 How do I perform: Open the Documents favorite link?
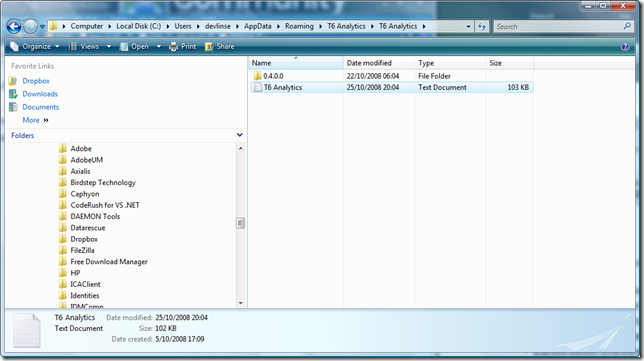click(41, 107)
